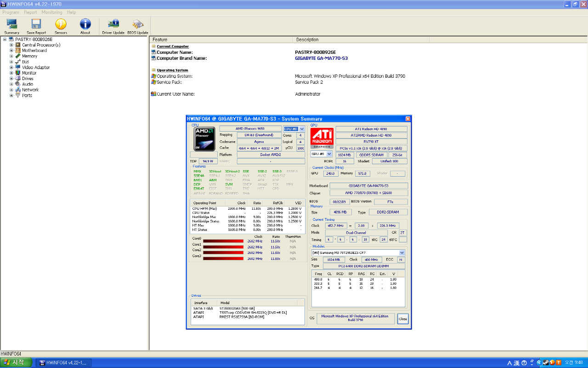Click the Computer Name row icon
Screen dimensions: 588x368
pos(153,52)
